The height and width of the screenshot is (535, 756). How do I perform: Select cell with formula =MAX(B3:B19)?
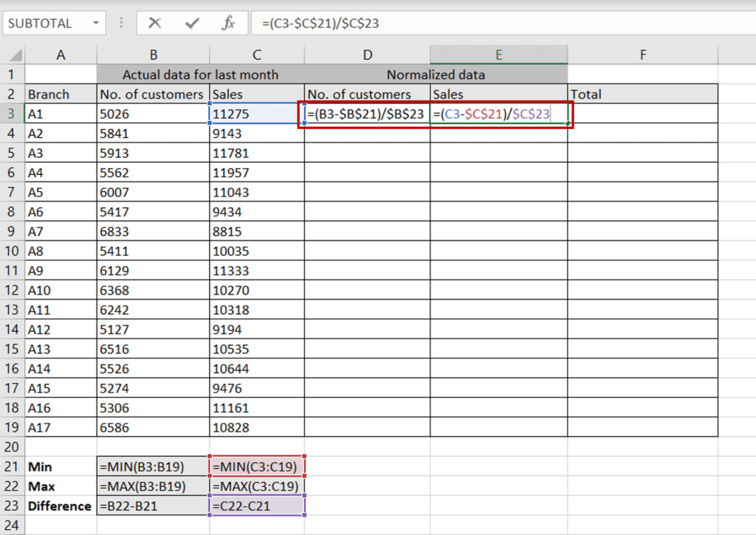coord(154,486)
